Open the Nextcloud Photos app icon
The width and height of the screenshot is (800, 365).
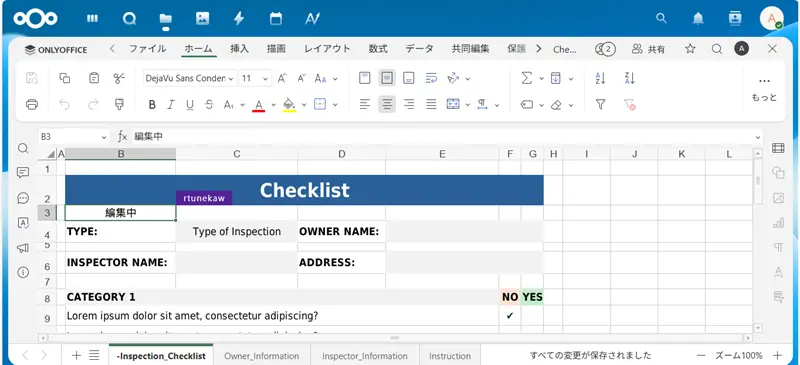click(203, 19)
